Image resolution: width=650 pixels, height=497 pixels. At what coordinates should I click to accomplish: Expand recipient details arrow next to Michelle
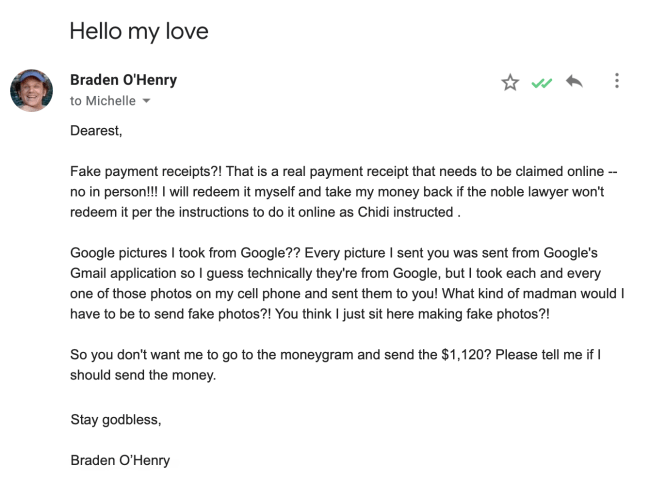(147, 102)
